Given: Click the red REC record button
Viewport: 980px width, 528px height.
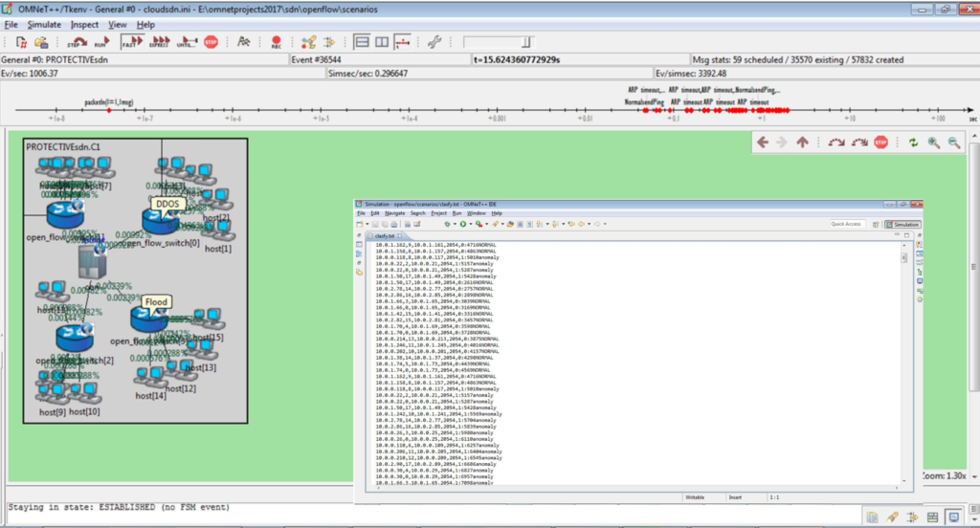Looking at the screenshot, I should pos(276,42).
